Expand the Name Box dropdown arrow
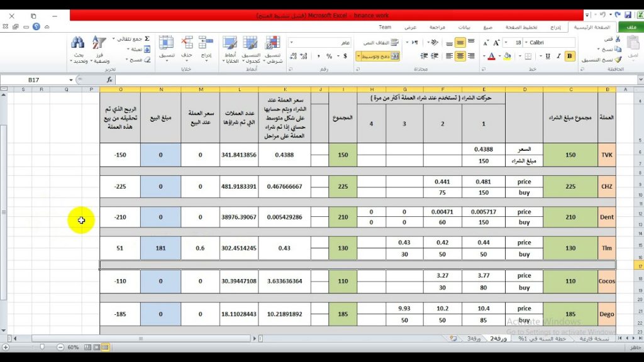The image size is (644, 362). (x=70, y=80)
